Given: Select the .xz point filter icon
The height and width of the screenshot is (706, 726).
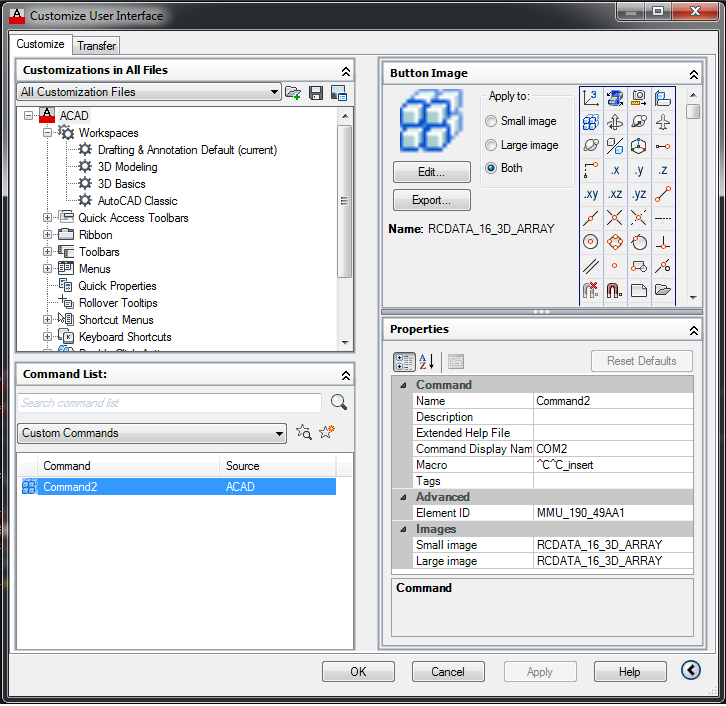Looking at the screenshot, I should pyautogui.click(x=615, y=194).
